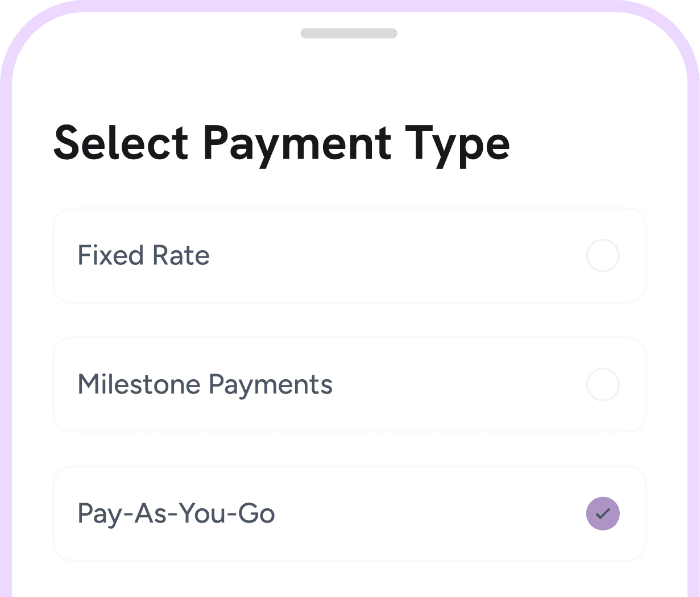Click the Pay-As-You-Go card
The height and width of the screenshot is (597, 700).
[x=350, y=513]
